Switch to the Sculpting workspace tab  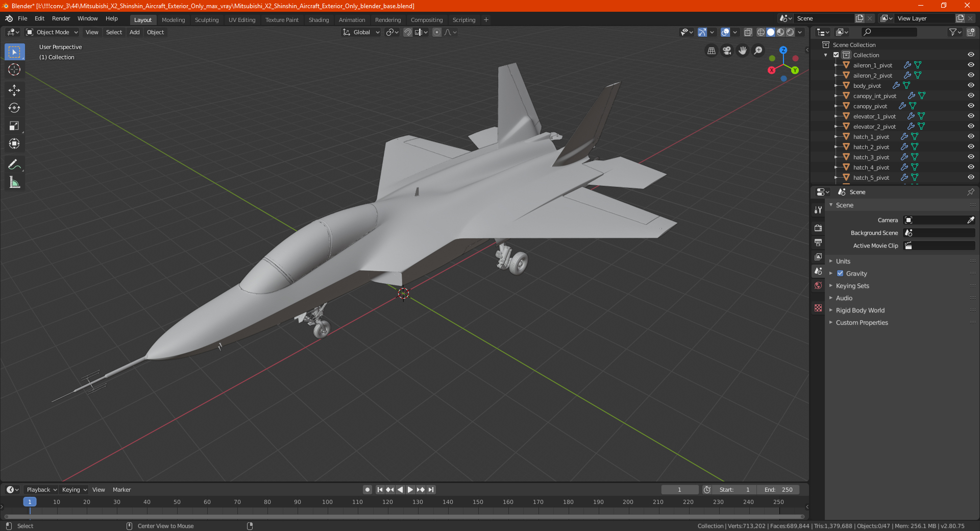pyautogui.click(x=207, y=20)
